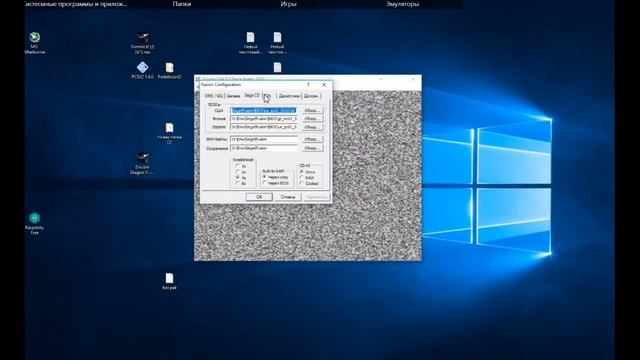Open the Double Dragon II ROM icon
Screen dimensions: 640x360
click(142, 163)
